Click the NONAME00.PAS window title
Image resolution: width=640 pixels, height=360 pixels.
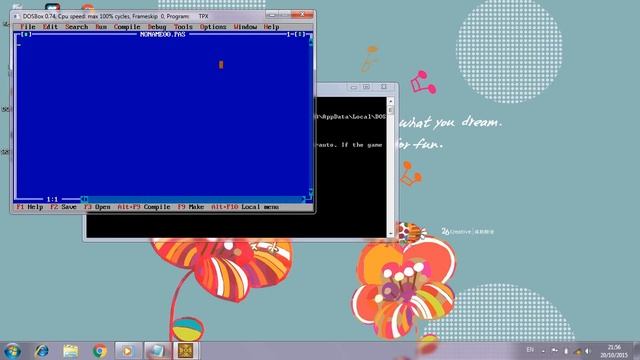click(162, 34)
